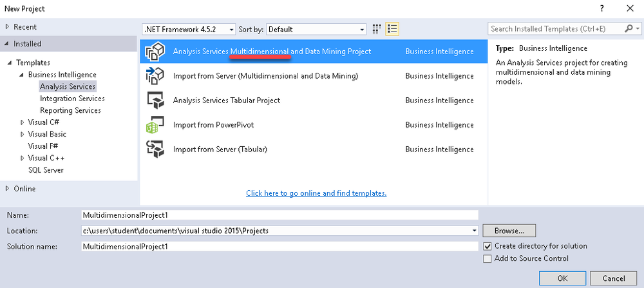Collapse the Templates tree node
Screen dimensions: 644x288
[10, 63]
